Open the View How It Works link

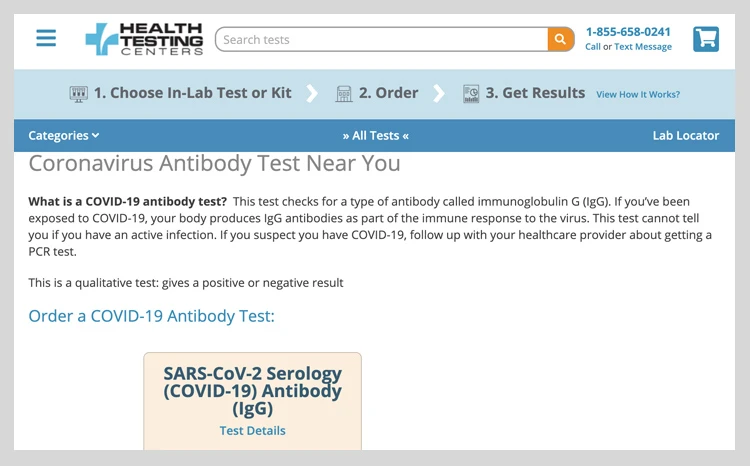(x=638, y=95)
